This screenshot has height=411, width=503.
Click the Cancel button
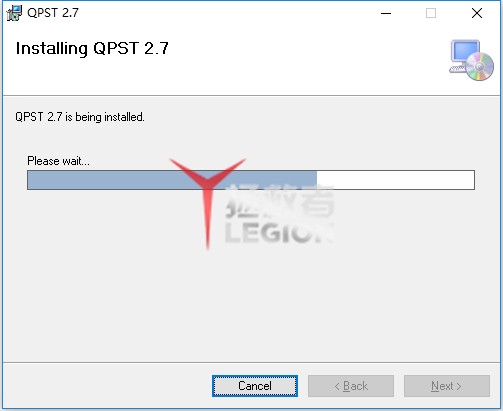[255, 386]
